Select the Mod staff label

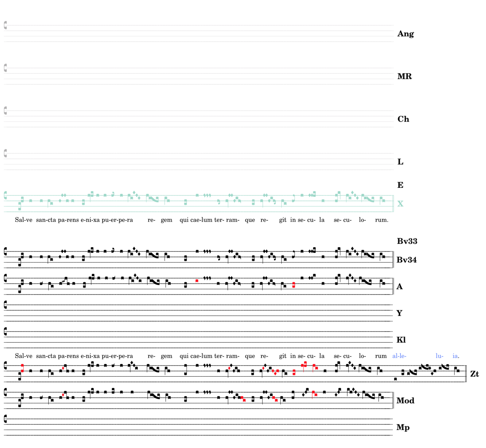coord(405,401)
